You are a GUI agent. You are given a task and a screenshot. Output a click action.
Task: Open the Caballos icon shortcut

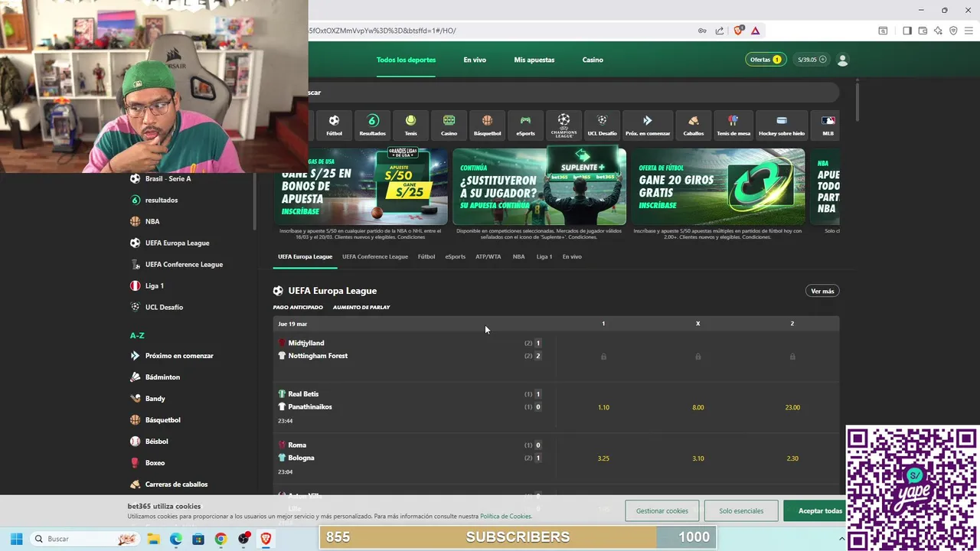[x=694, y=125]
